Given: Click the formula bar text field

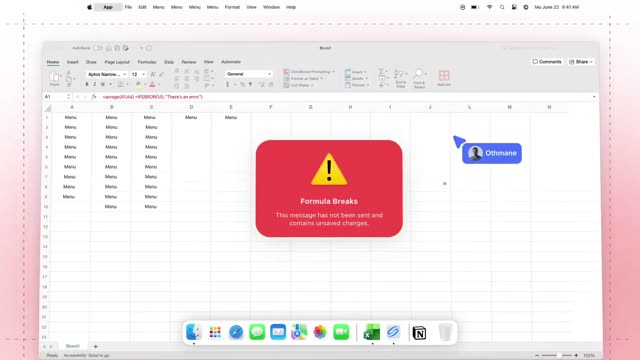Looking at the screenshot, I should [345, 97].
